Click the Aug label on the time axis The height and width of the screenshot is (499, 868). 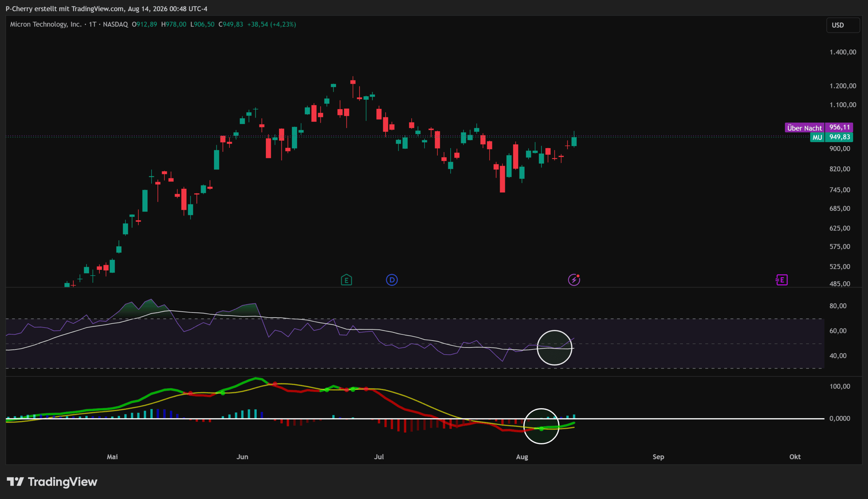522,457
